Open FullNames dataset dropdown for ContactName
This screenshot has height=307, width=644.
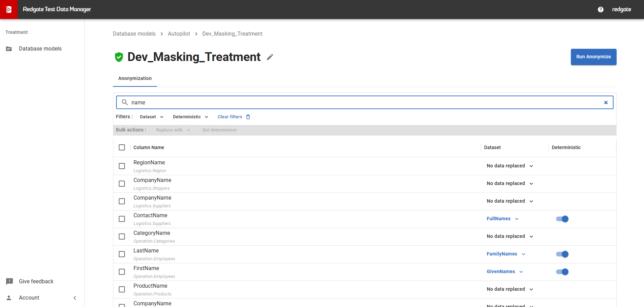[503, 219]
